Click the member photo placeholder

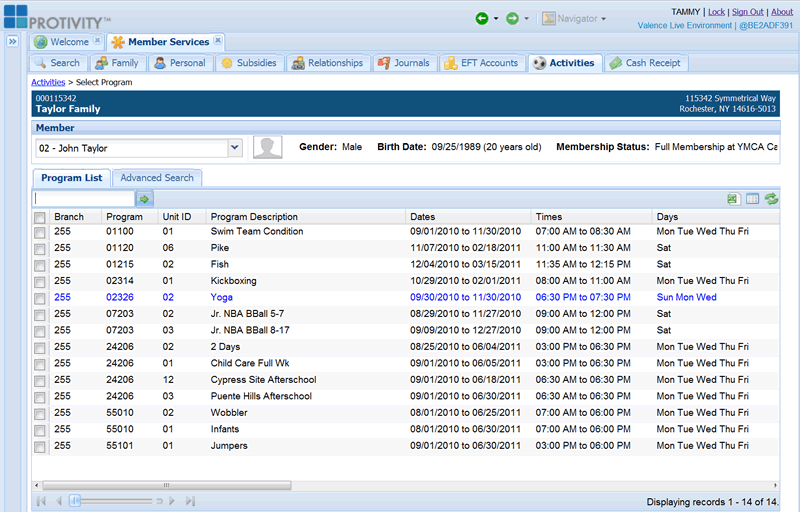click(x=267, y=148)
